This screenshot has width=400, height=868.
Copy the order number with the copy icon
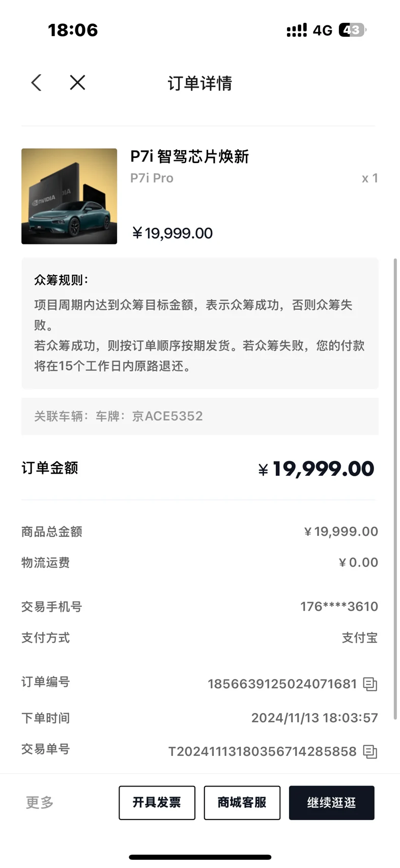point(370,684)
